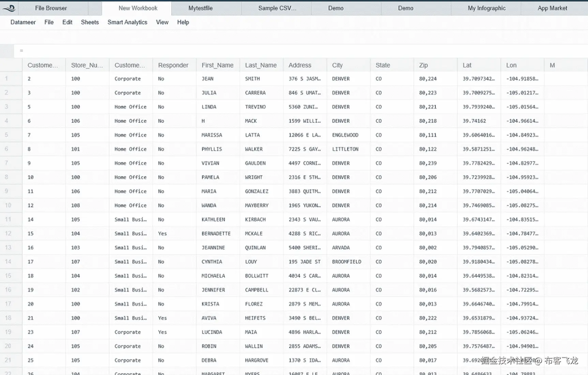Click the ARVADA city cell

point(348,248)
